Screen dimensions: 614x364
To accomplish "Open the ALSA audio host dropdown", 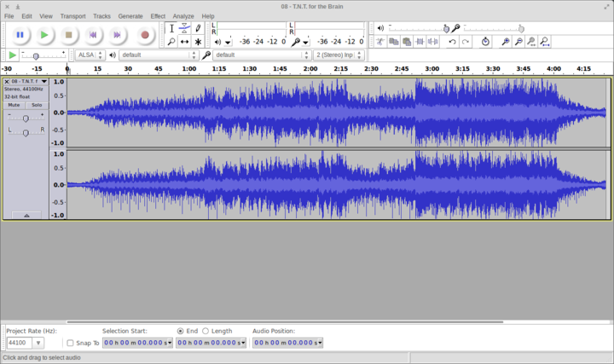I will pos(89,55).
